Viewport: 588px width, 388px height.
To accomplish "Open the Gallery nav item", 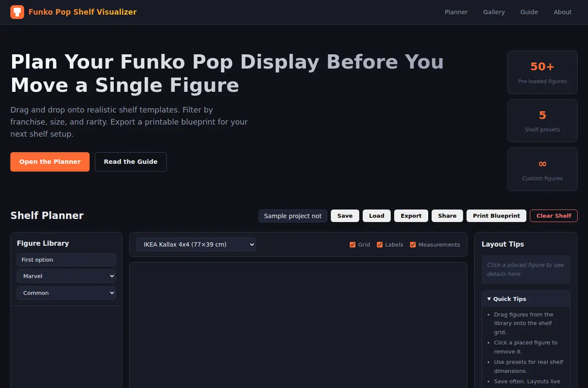I will click(494, 12).
